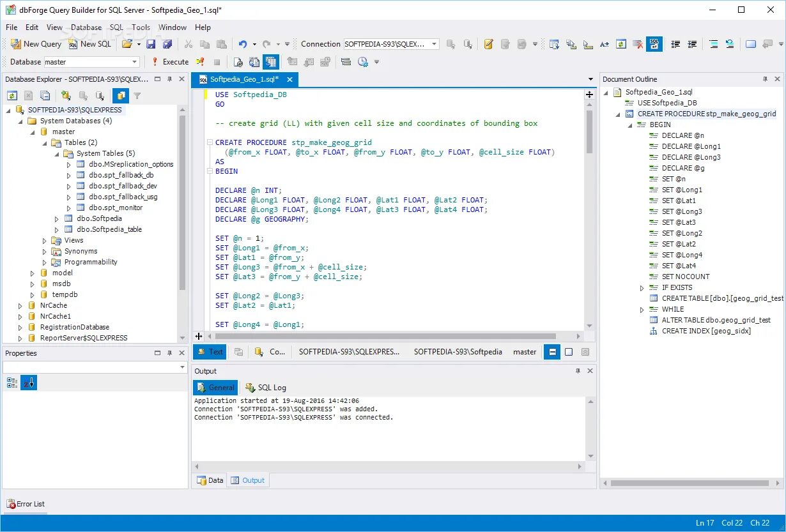
Task: Save the document with the floppy icon
Action: (x=151, y=44)
